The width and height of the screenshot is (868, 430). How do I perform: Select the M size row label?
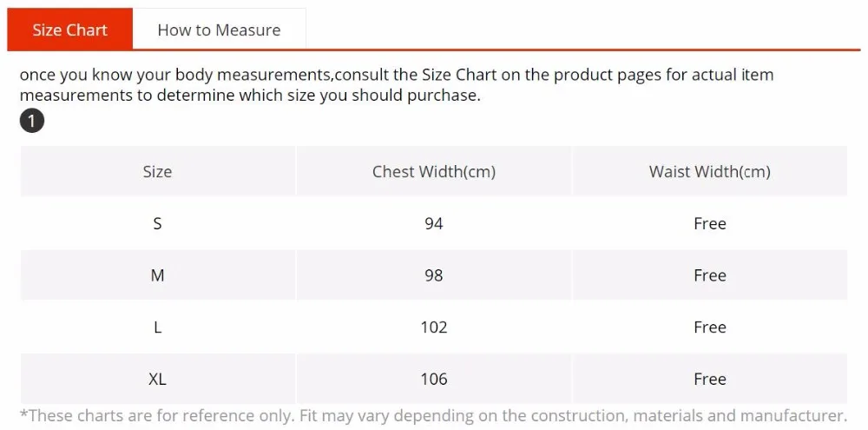(158, 275)
